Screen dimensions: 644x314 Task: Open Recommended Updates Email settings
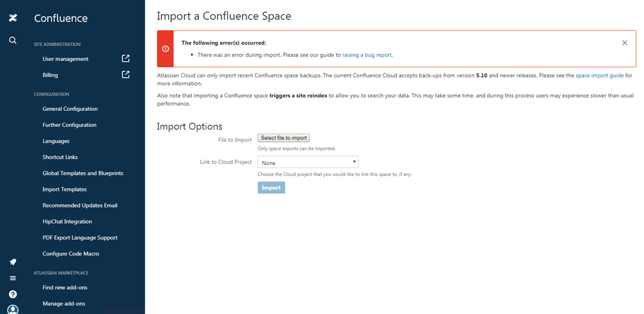79,205
